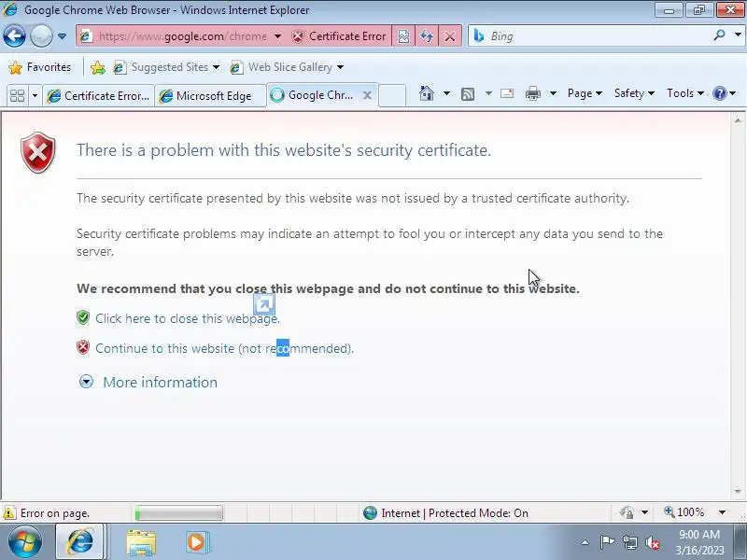747x560 pixels.
Task: Stop loading with the red X icon
Action: coord(450,36)
